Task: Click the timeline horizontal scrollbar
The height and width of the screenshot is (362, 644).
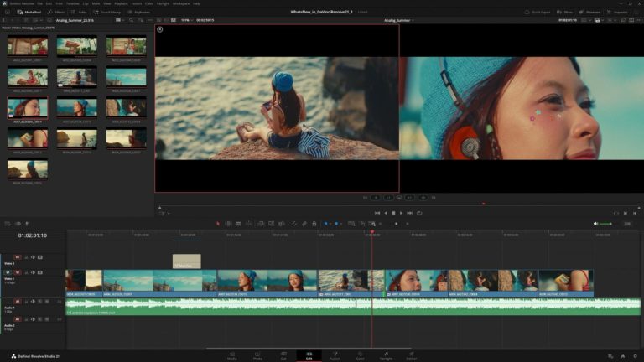Action: (x=309, y=349)
